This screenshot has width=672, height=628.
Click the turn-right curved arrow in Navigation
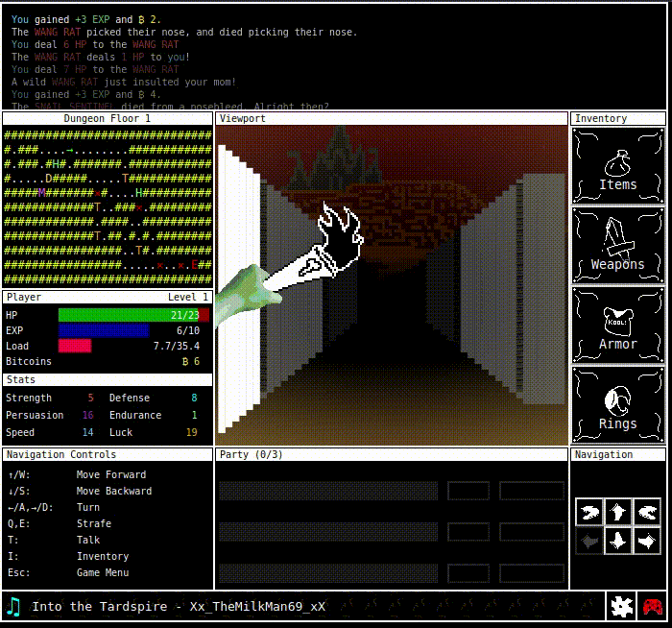647,512
